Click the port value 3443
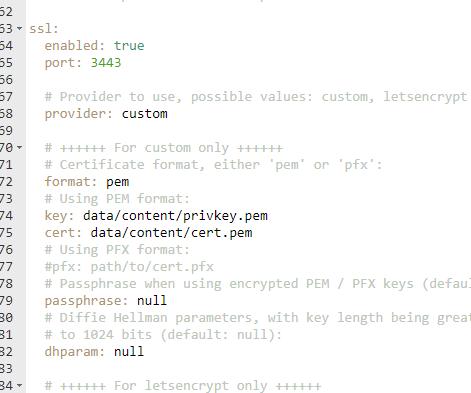Viewport: 471px width, 393px height. click(106, 63)
